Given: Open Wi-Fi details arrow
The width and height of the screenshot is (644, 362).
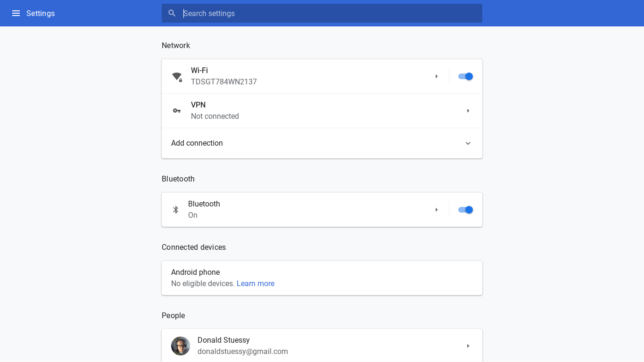Looking at the screenshot, I should click(x=437, y=76).
